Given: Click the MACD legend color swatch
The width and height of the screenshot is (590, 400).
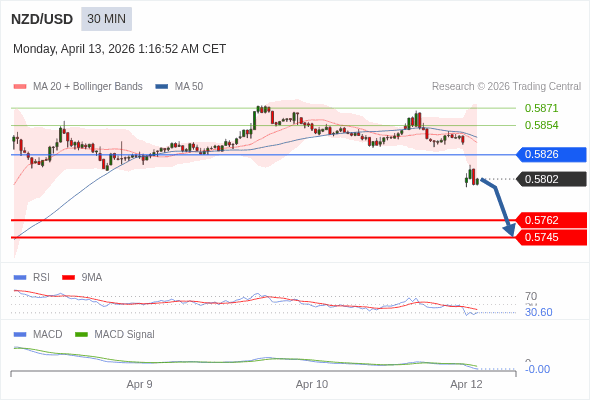Looking at the screenshot, I should click(x=20, y=335).
